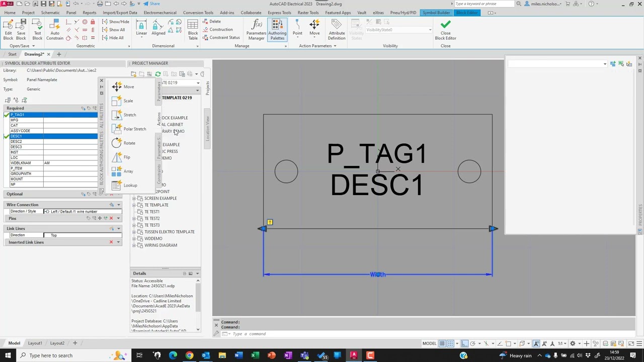The image size is (644, 362).
Task: Open the Schematic ribbon tab
Action: [50, 13]
